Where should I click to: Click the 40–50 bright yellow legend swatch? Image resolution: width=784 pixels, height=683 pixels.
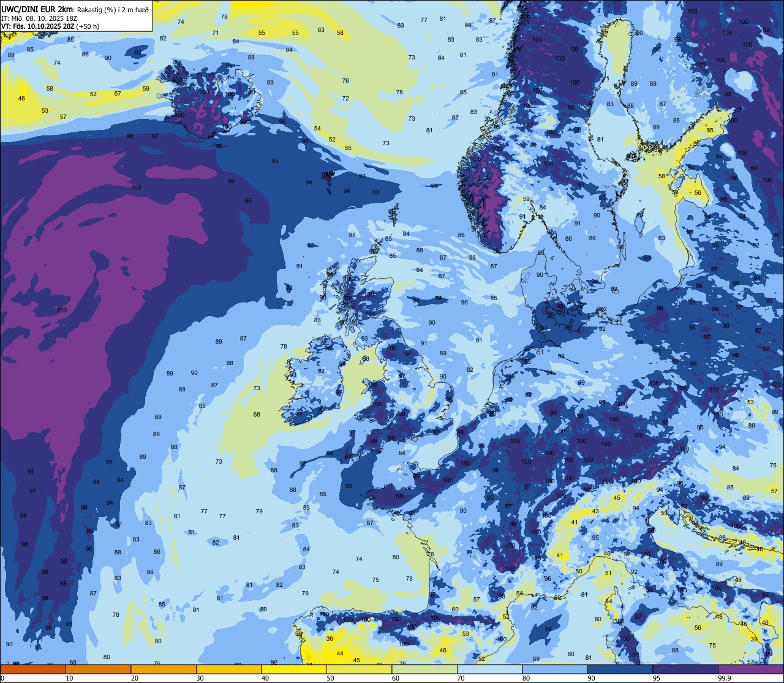coord(294,669)
